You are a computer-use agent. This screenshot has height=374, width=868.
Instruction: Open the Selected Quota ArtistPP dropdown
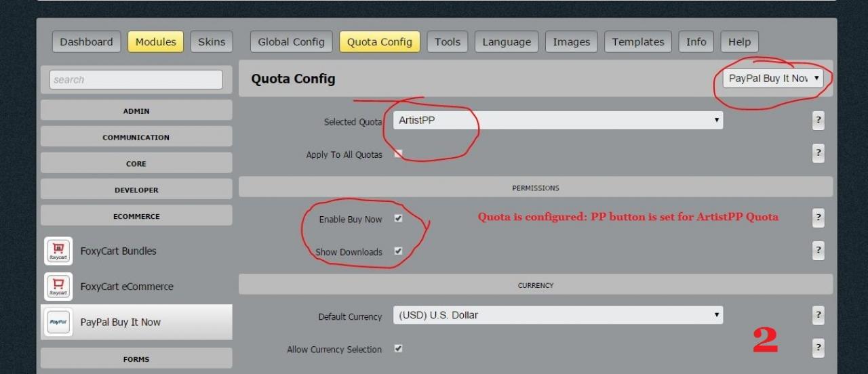click(558, 121)
